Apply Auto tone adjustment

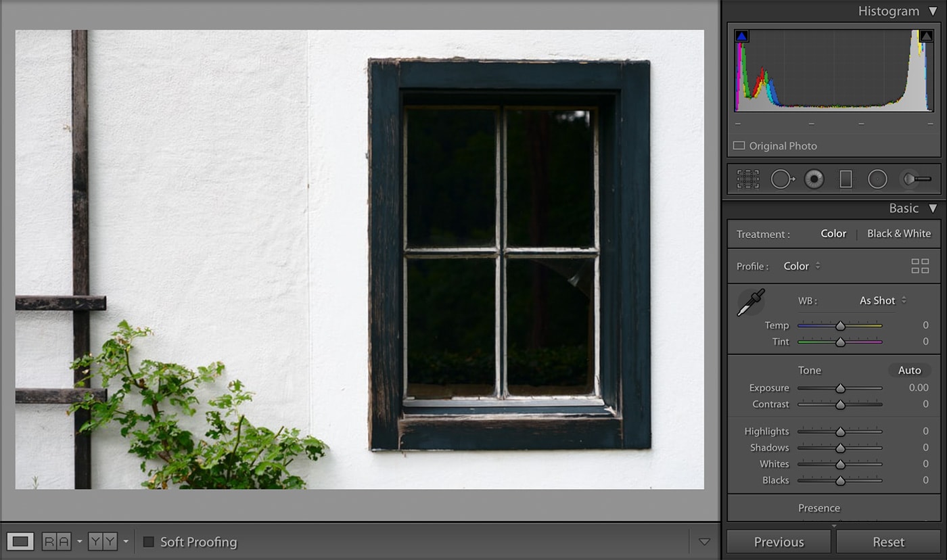909,370
